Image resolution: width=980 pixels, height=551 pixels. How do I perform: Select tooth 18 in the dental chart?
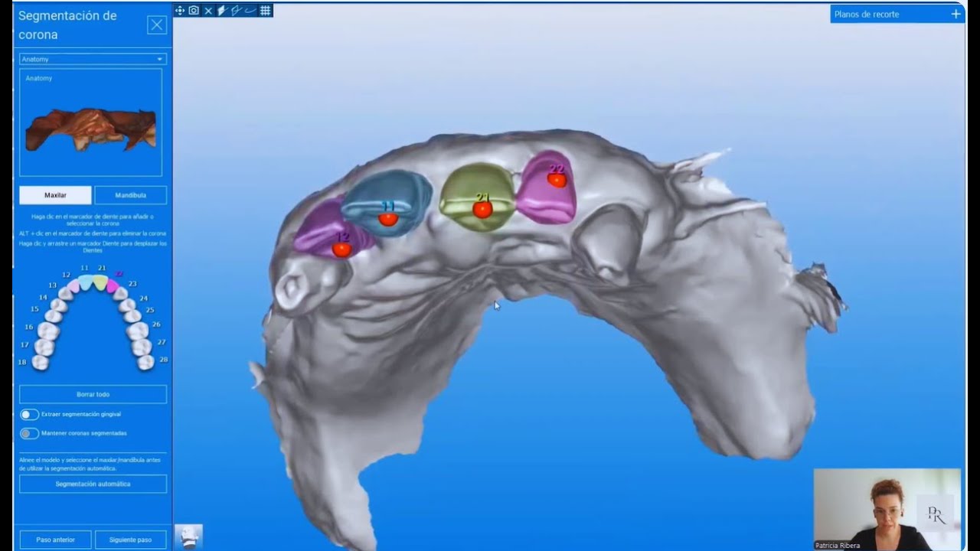tap(41, 363)
